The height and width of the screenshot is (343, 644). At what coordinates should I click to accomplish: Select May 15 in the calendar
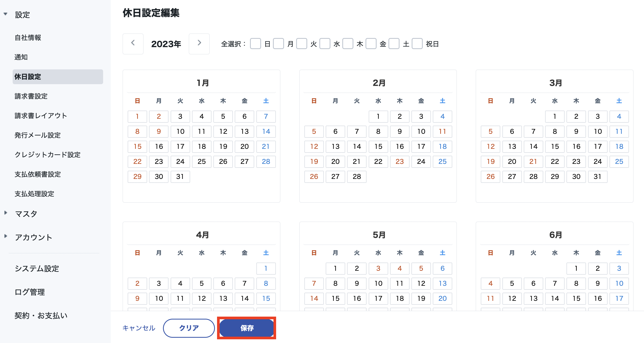pos(335,298)
